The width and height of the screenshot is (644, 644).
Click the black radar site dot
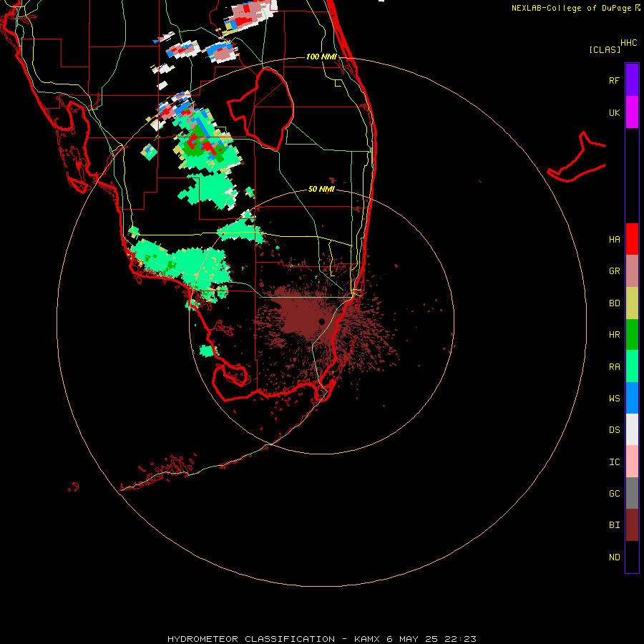click(x=321, y=321)
